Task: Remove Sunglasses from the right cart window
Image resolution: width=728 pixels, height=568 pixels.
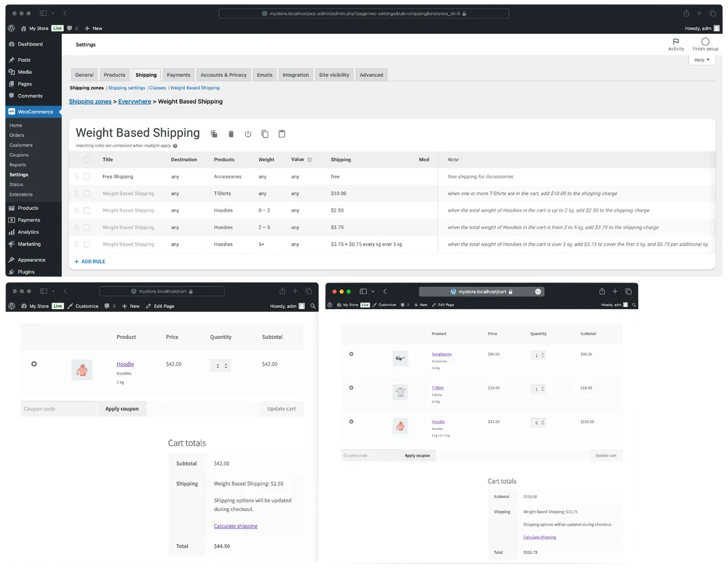Action: 351,354
